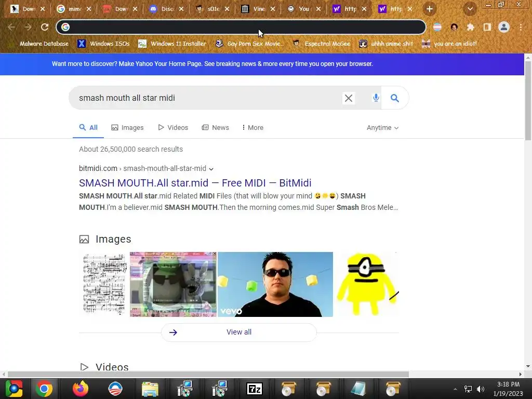Submit search with the magnifier icon
This screenshot has width=532, height=399.
pyautogui.click(x=394, y=98)
